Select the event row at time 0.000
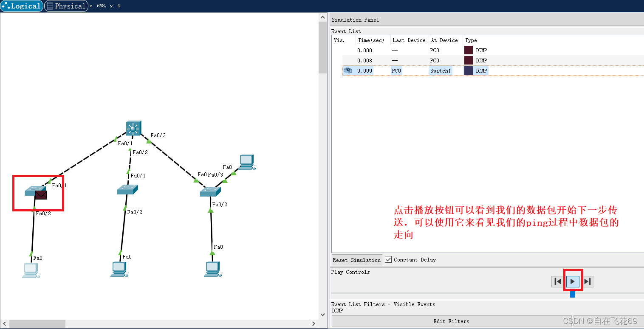Viewport: 644px width, 329px height. pos(493,50)
